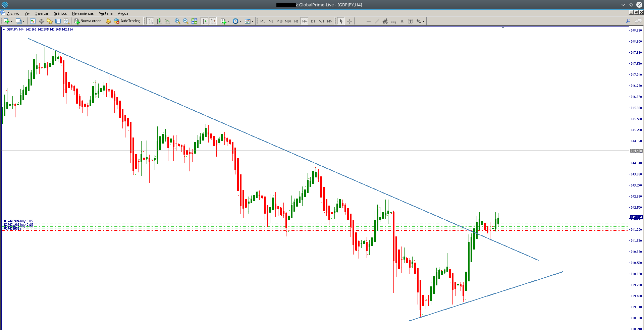The height and width of the screenshot is (330, 644).
Task: Expand the templates dropdown arrow
Action: [252, 21]
